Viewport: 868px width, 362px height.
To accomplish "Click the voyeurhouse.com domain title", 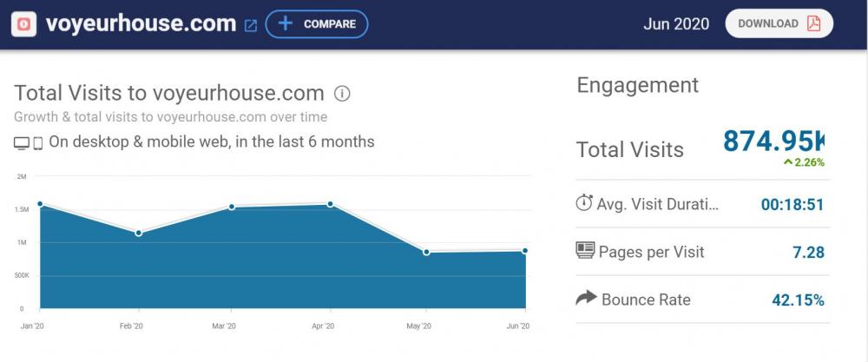I will tap(141, 23).
